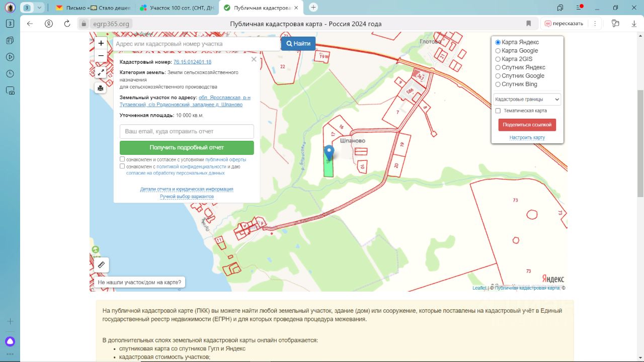Zoom out of the map with minus button

pos(101,55)
